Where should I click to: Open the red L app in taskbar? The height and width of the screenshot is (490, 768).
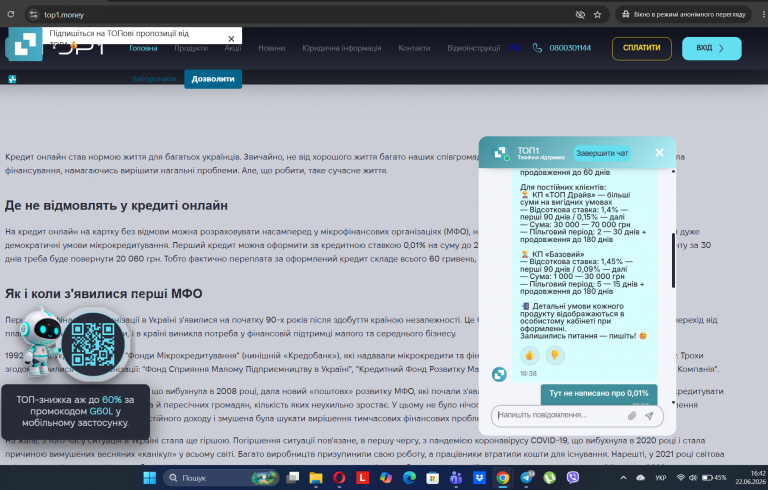tap(362, 478)
